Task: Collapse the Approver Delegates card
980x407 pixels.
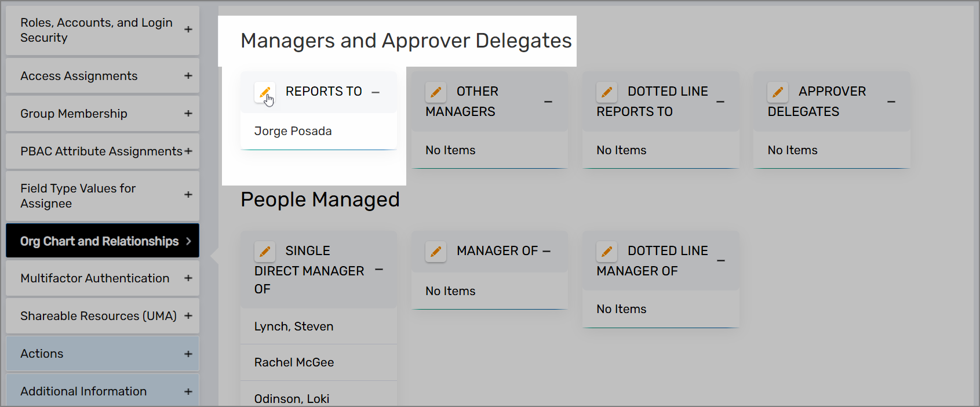Action: 891,102
